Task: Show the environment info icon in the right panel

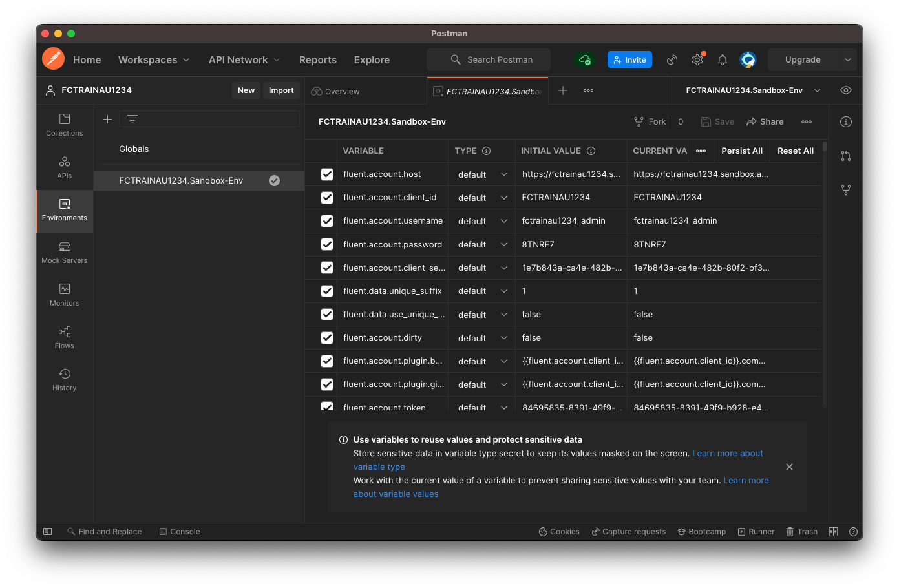Action: 846,122
